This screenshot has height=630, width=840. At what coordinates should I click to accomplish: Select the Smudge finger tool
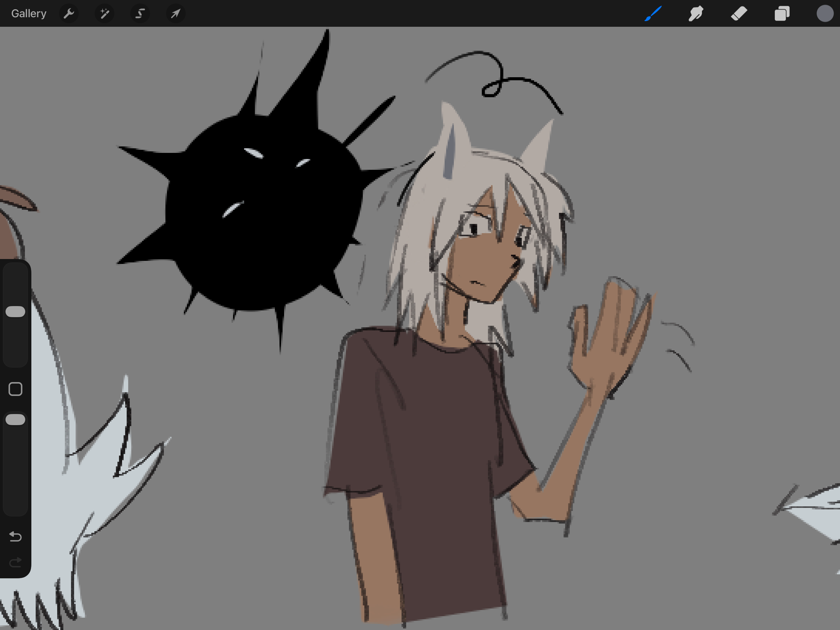coord(696,14)
